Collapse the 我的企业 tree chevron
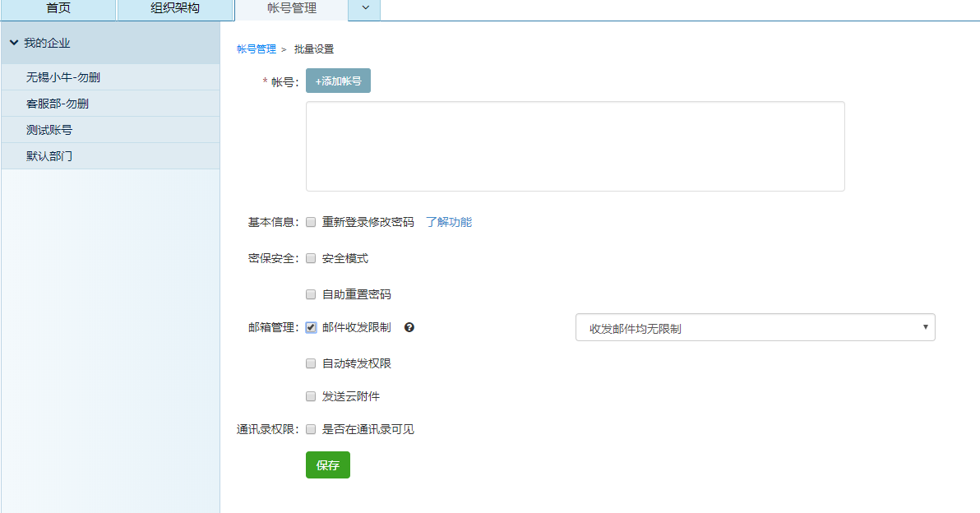Screen dimensions: 980x513 tap(14, 43)
